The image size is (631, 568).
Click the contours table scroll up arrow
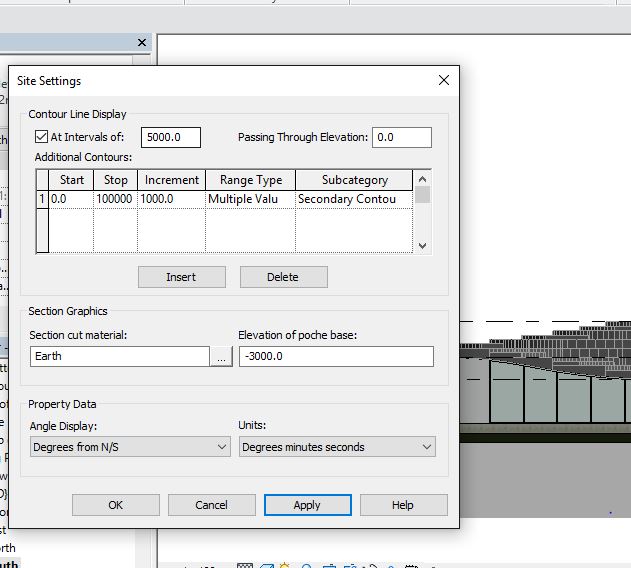click(422, 179)
